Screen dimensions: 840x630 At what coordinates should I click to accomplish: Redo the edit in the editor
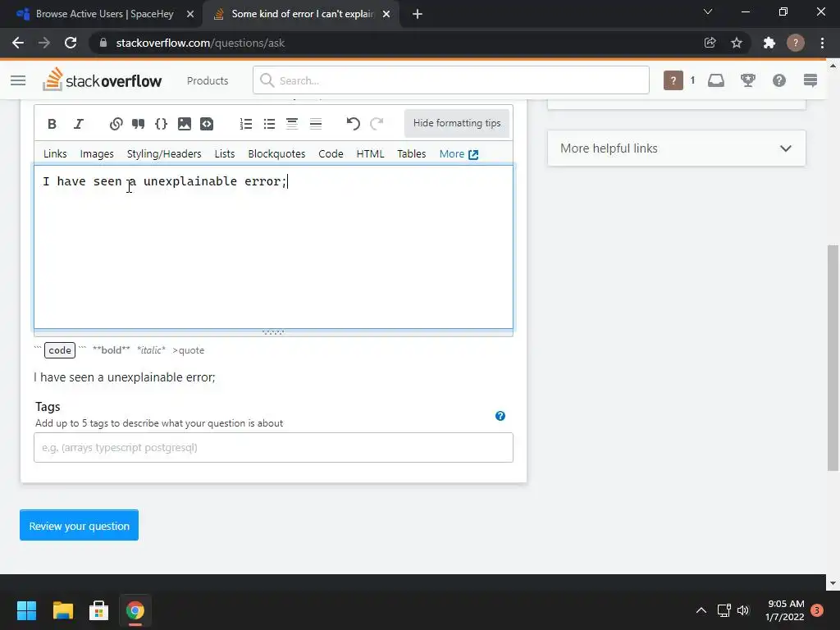pyautogui.click(x=377, y=124)
